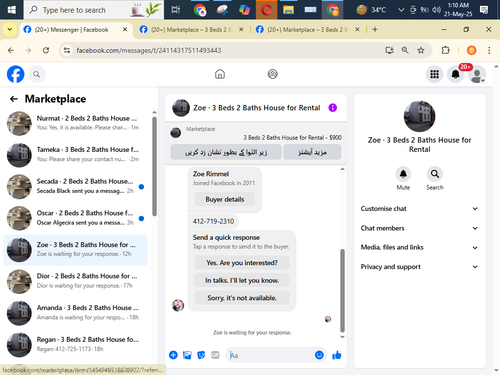Open the emoji picker in message box
Image resolution: width=500 pixels, height=375 pixels.
(319, 355)
